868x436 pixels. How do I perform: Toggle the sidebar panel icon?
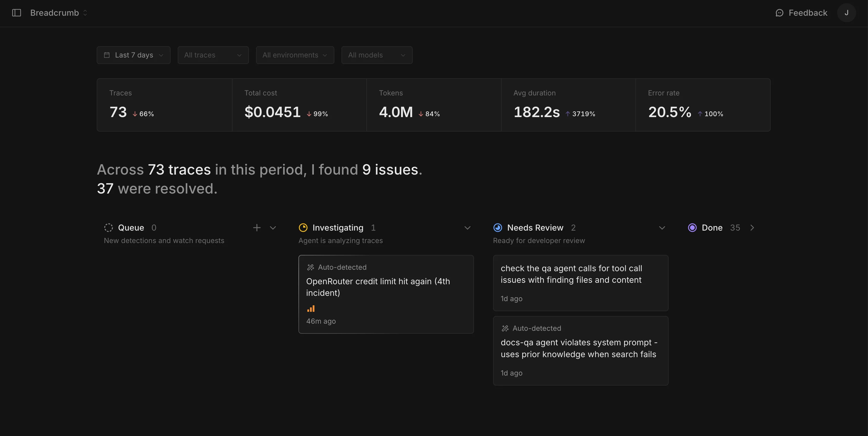pos(17,13)
